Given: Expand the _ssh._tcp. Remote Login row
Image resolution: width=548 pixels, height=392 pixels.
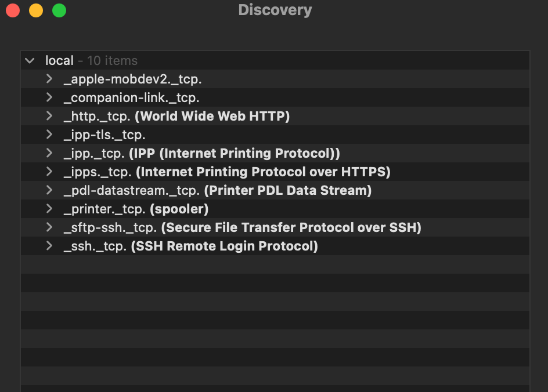Looking at the screenshot, I should pyautogui.click(x=49, y=246).
